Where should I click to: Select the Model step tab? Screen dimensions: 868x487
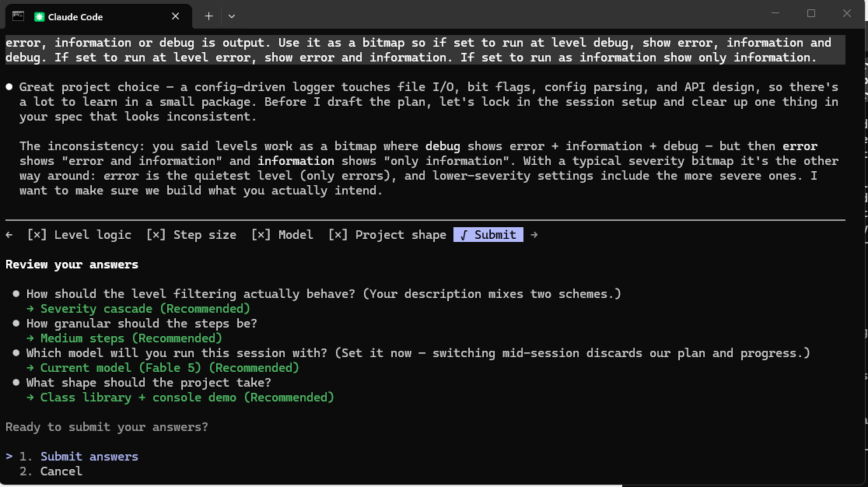[282, 235]
